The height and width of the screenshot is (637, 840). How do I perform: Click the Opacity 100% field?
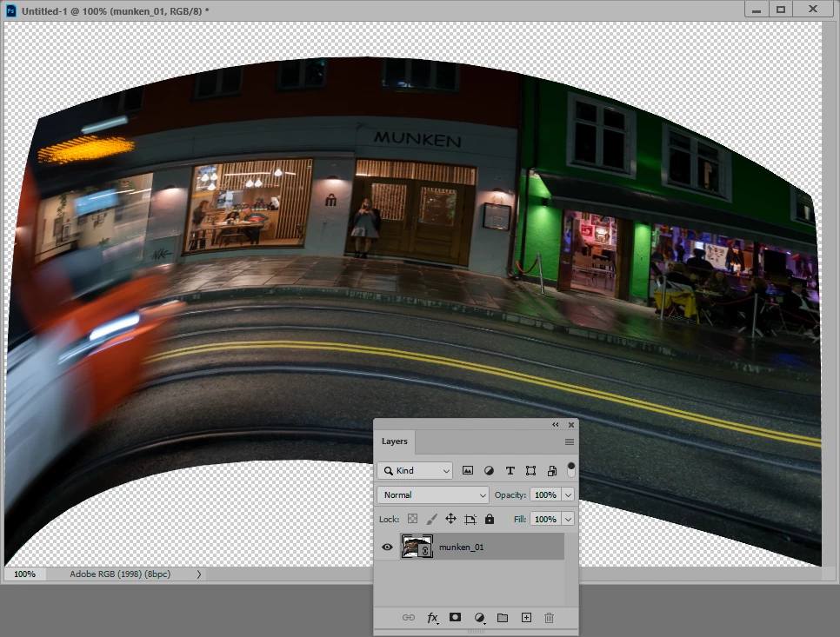click(x=545, y=494)
